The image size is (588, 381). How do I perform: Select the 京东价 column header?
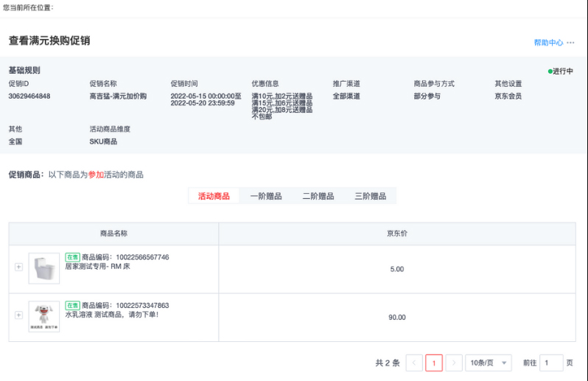coord(397,234)
